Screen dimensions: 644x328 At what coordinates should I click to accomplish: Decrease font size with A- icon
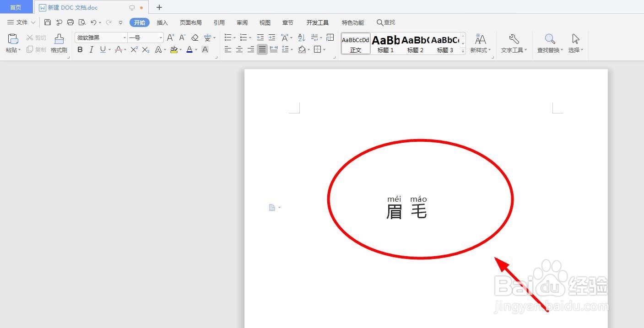click(182, 38)
